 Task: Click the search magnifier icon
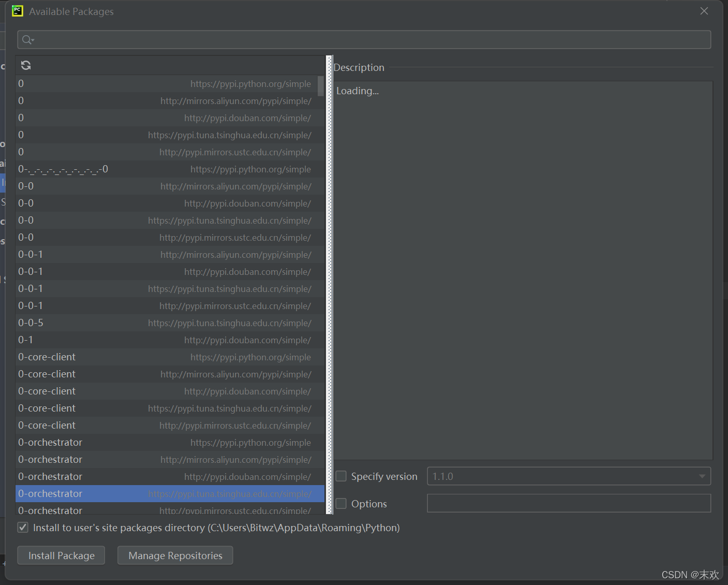pyautogui.click(x=27, y=40)
